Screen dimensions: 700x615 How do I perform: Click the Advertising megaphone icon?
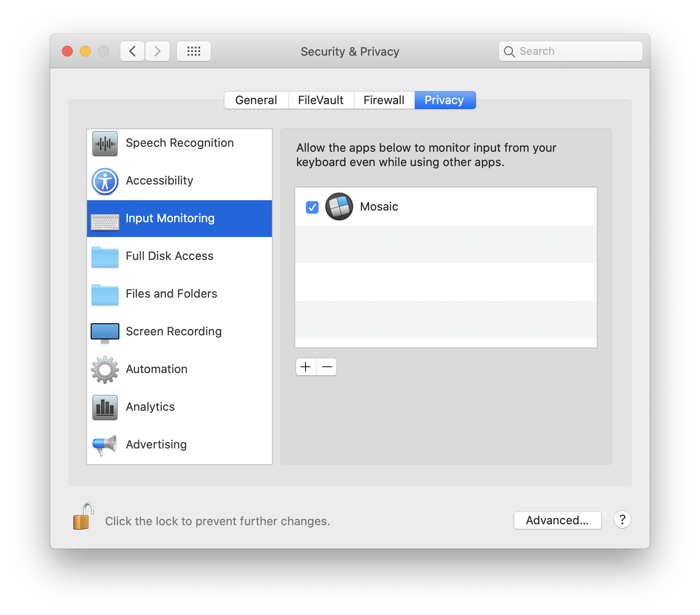pos(105,445)
